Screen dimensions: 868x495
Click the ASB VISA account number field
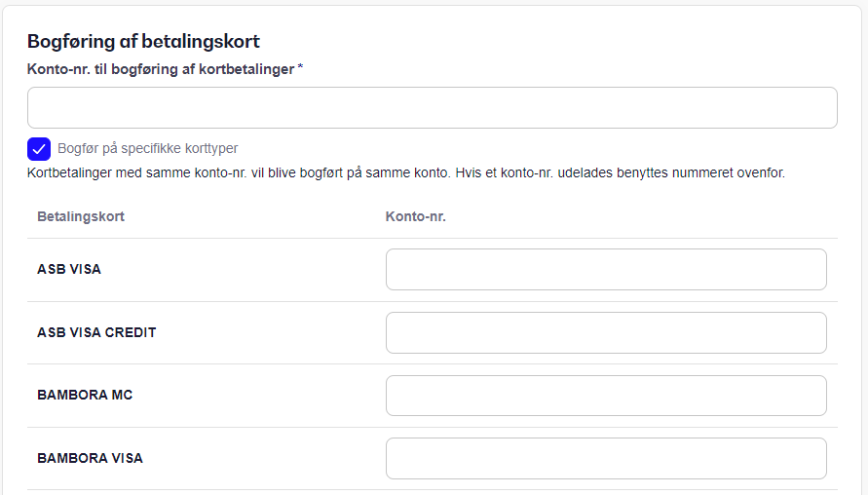coord(606,269)
